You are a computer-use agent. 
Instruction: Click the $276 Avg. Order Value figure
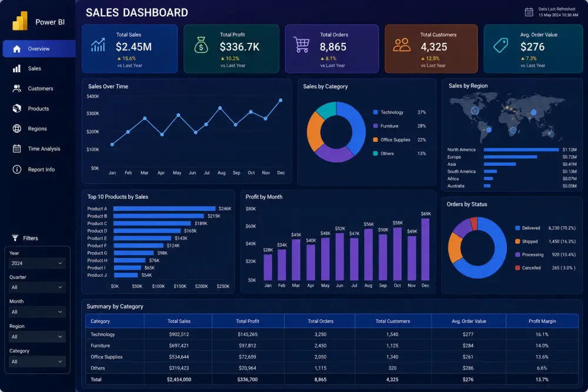pos(533,47)
